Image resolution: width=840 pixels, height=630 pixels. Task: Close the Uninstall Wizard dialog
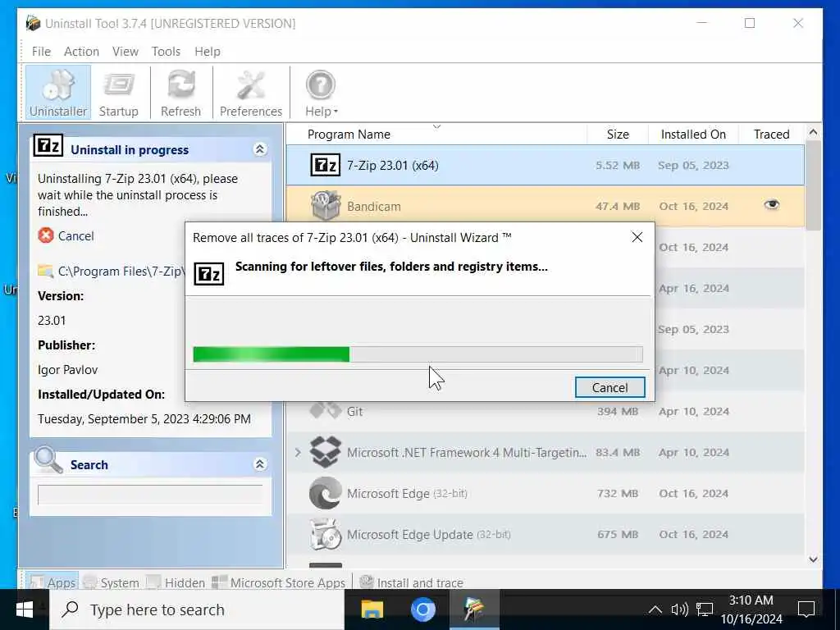pyautogui.click(x=637, y=237)
